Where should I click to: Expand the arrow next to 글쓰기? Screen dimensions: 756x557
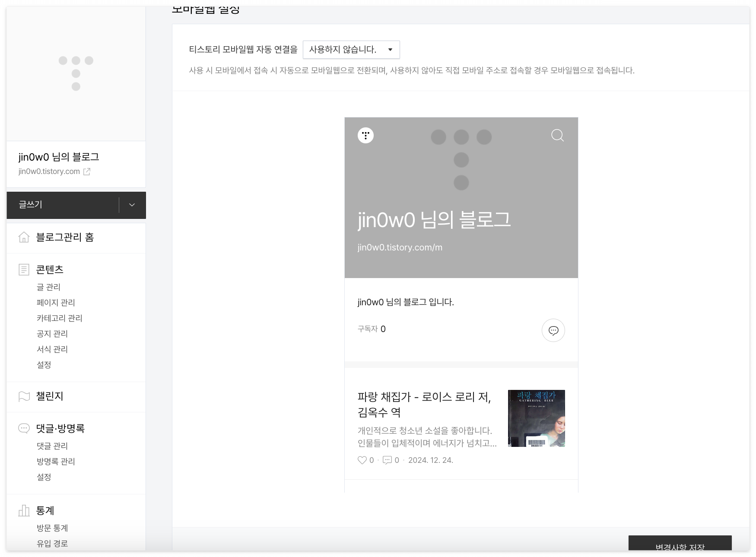(132, 205)
